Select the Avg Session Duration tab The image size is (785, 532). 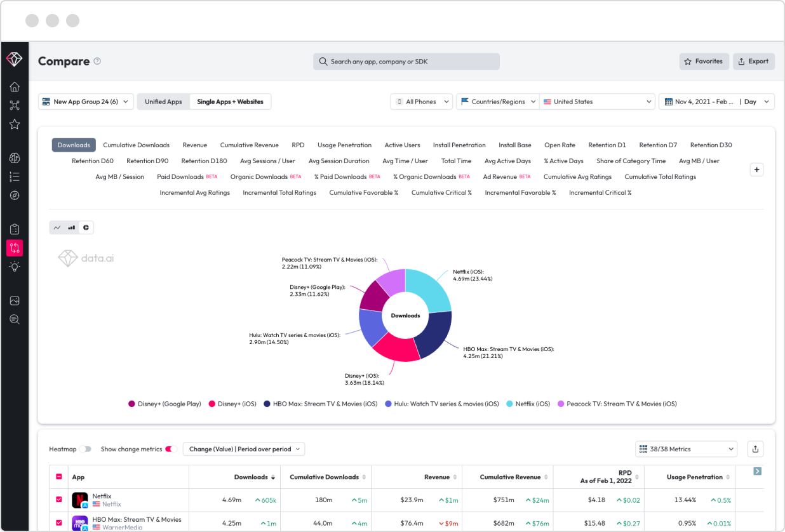[339, 161]
